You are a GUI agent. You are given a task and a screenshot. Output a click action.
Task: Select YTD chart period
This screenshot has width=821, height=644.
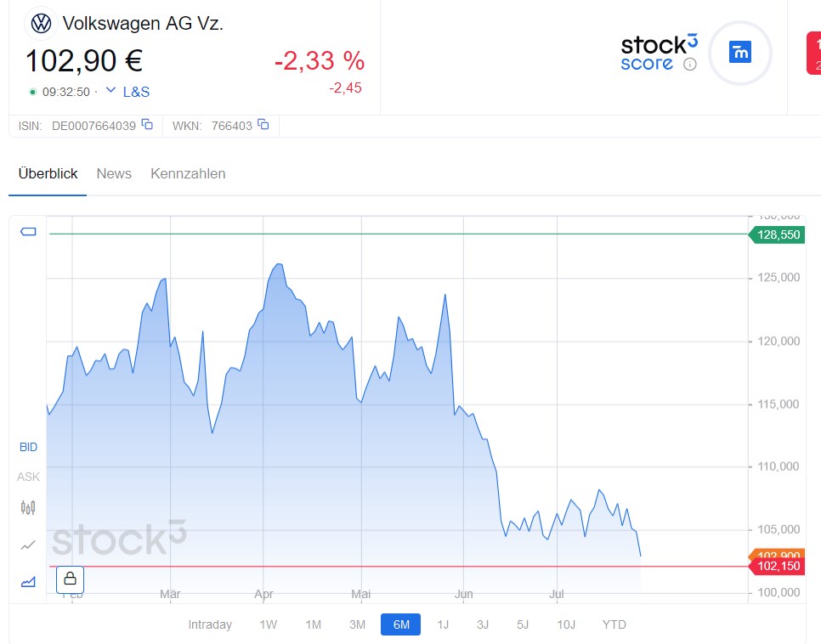click(614, 624)
